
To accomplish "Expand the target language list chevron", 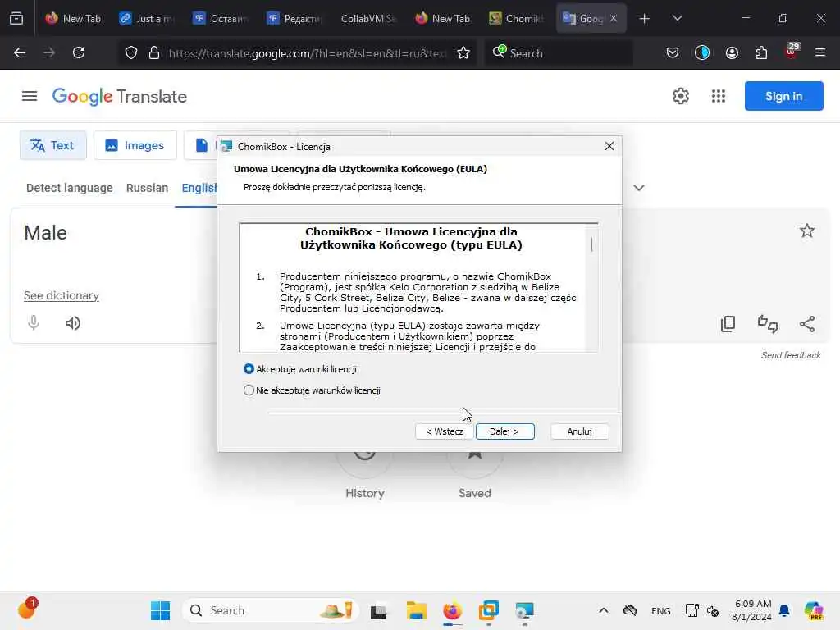I will 638,188.
